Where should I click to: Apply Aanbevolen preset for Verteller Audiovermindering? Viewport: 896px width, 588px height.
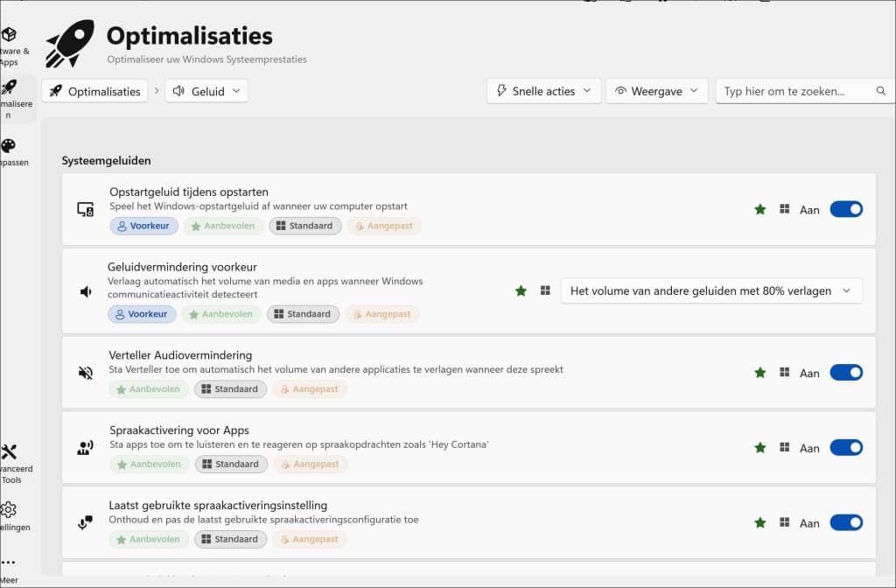coord(149,389)
